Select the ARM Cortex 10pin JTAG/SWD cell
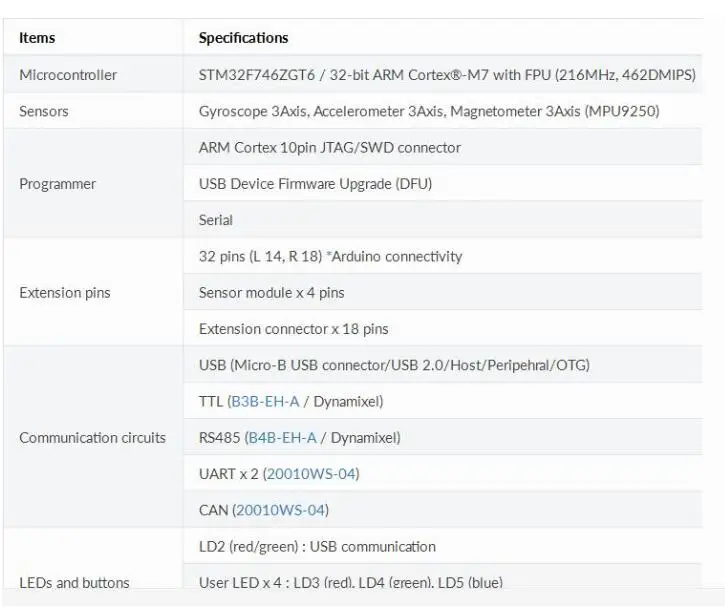Viewport: 725px width, 615px height. [443, 147]
